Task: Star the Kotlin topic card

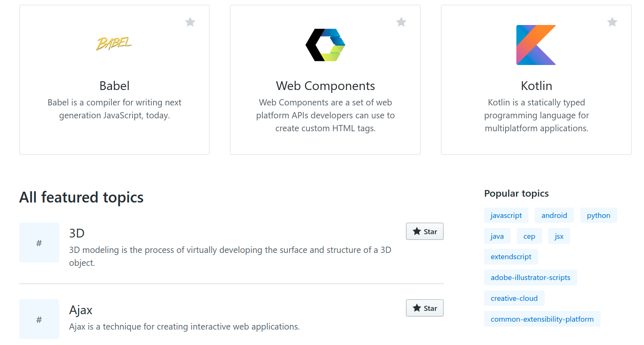Action: click(612, 22)
